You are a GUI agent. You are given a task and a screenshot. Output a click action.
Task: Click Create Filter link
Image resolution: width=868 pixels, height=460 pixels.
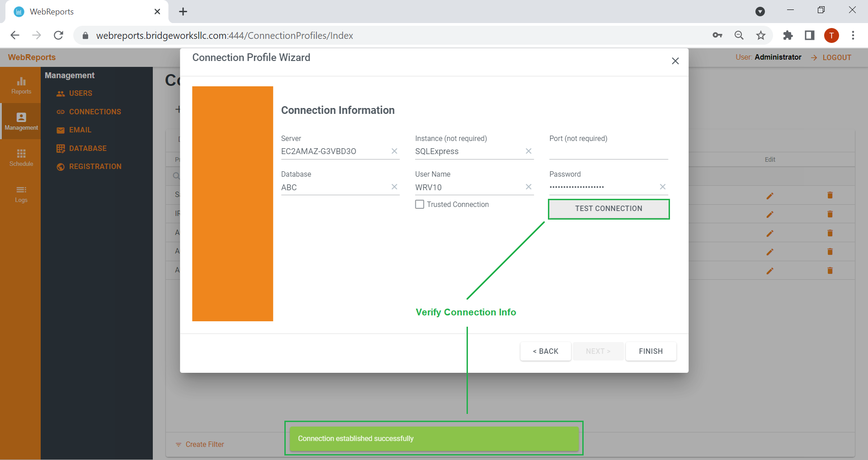coord(199,444)
